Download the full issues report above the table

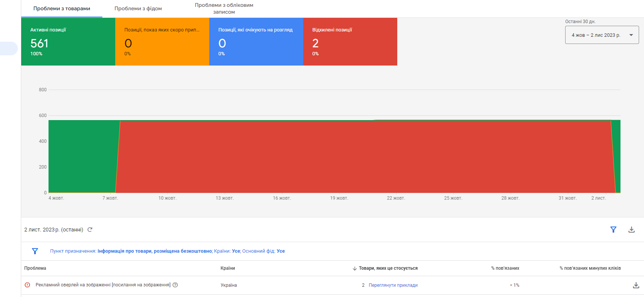click(631, 230)
